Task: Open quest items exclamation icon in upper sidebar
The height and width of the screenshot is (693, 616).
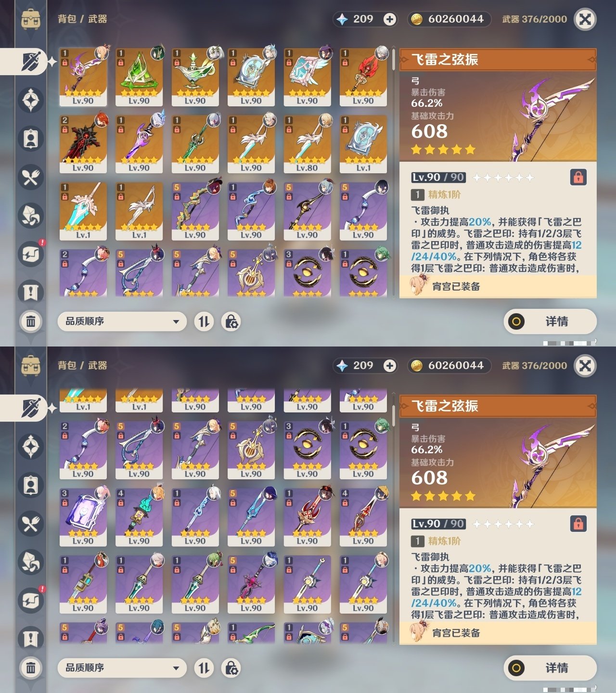Action: click(x=31, y=292)
